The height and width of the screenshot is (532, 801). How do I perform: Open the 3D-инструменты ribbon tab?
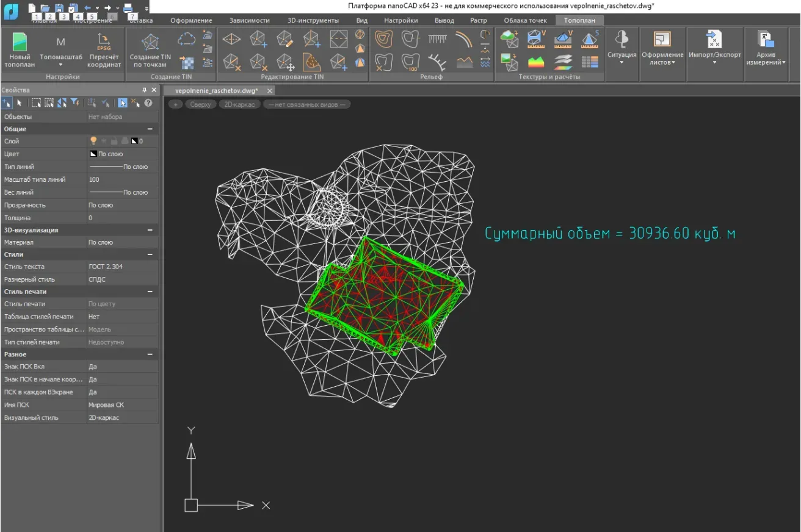pos(313,20)
